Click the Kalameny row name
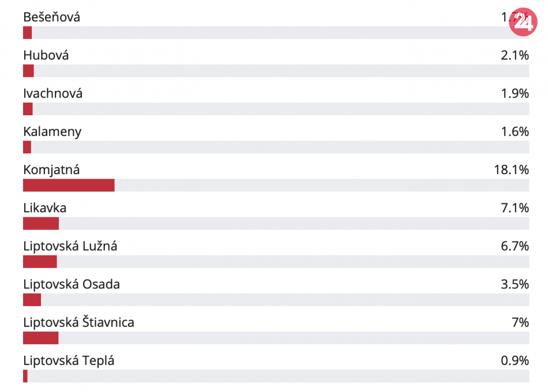This screenshot has height=392, width=548. click(52, 131)
